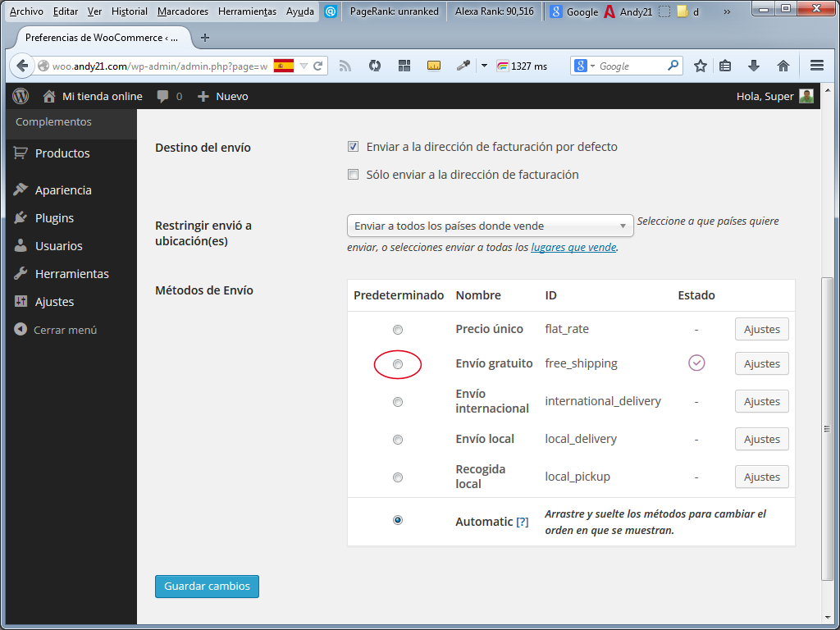Reload the page with refresh icon
The width and height of the screenshot is (840, 630).
(x=318, y=66)
